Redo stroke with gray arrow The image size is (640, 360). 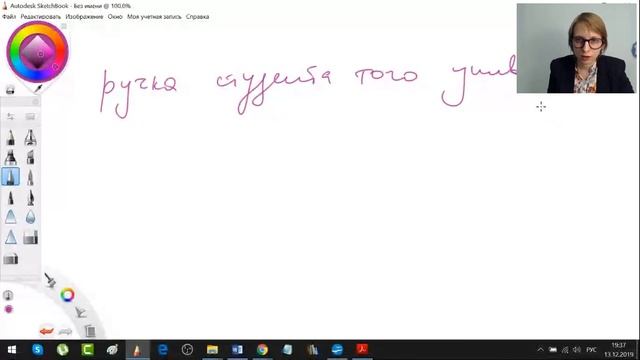click(x=65, y=331)
